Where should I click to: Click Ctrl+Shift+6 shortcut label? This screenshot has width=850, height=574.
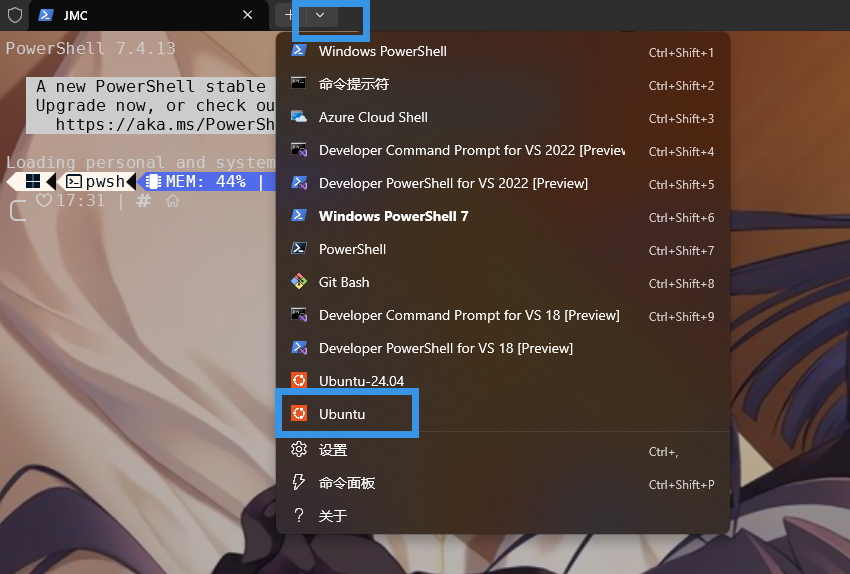click(681, 217)
